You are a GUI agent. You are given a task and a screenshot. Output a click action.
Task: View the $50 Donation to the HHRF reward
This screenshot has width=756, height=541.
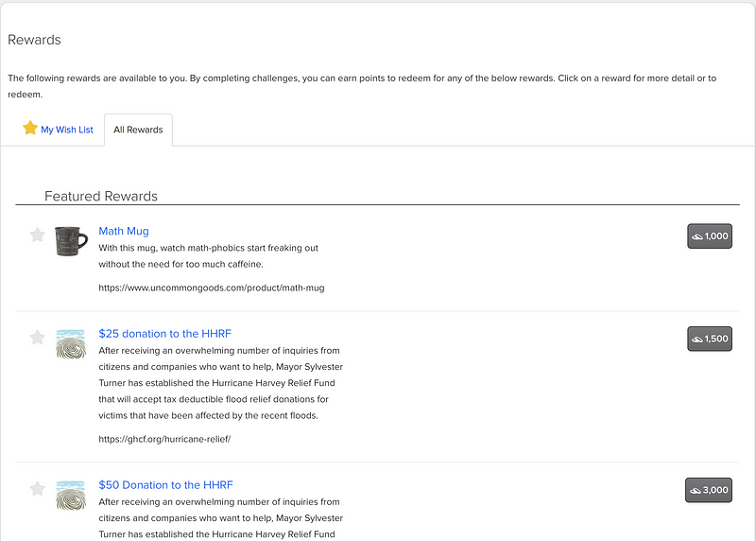click(x=165, y=484)
